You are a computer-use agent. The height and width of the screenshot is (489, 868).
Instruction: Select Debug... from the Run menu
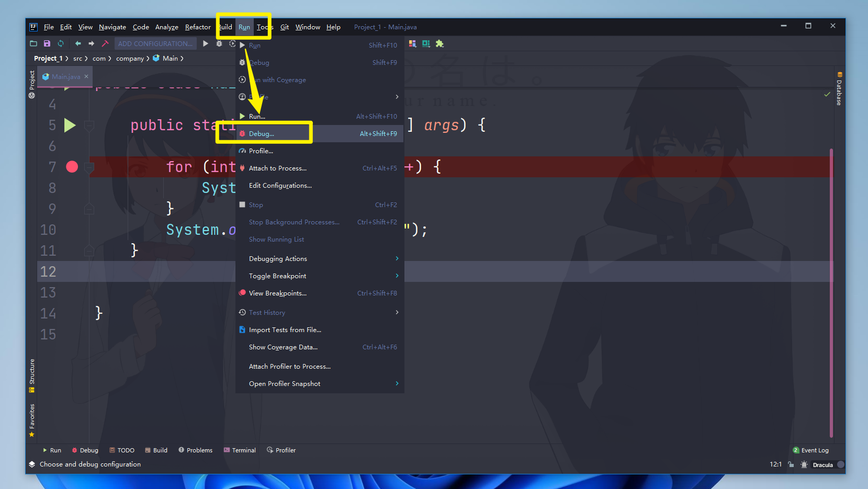[320, 133]
